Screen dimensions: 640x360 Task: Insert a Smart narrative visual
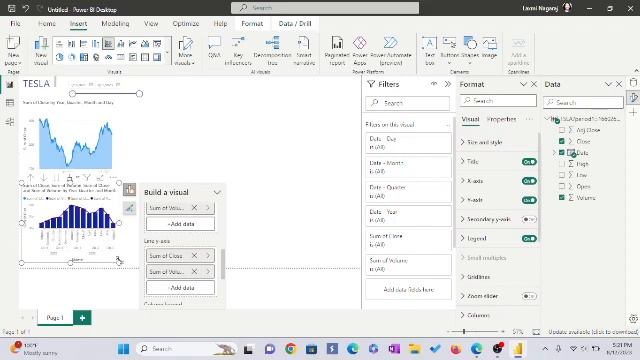304,51
